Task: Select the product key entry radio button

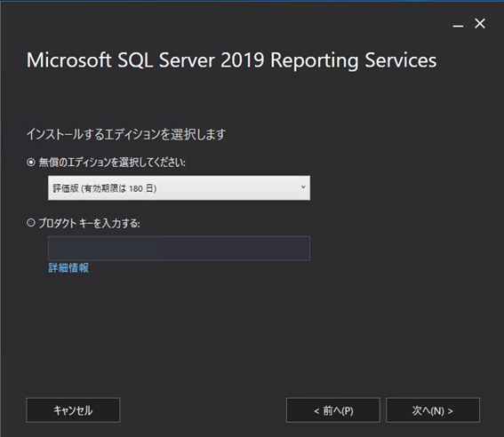Action: click(31, 223)
